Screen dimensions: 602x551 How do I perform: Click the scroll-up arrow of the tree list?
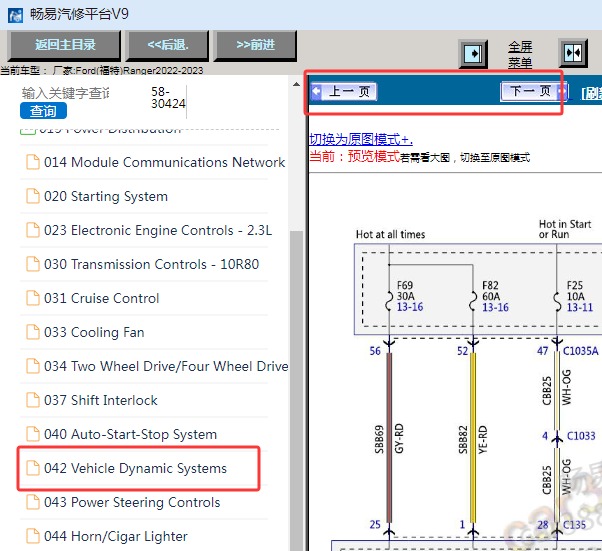pos(296,84)
